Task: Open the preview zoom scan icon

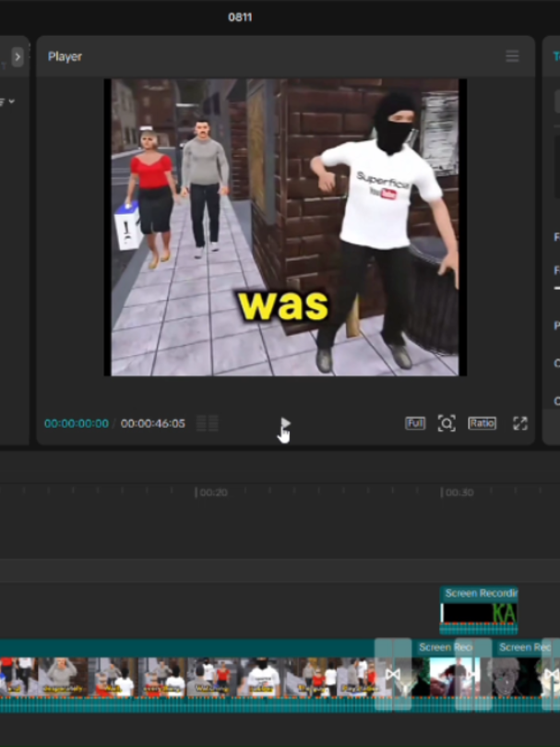Action: pos(447,423)
